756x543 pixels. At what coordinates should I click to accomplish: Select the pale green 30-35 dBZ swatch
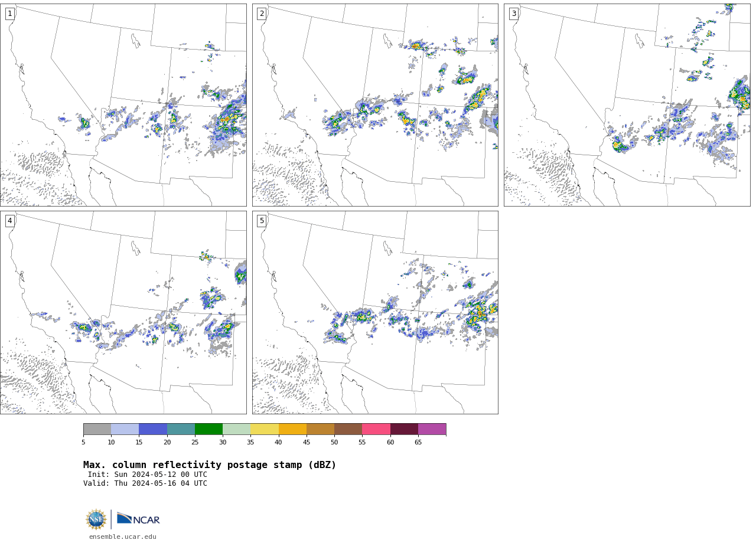coord(237,429)
